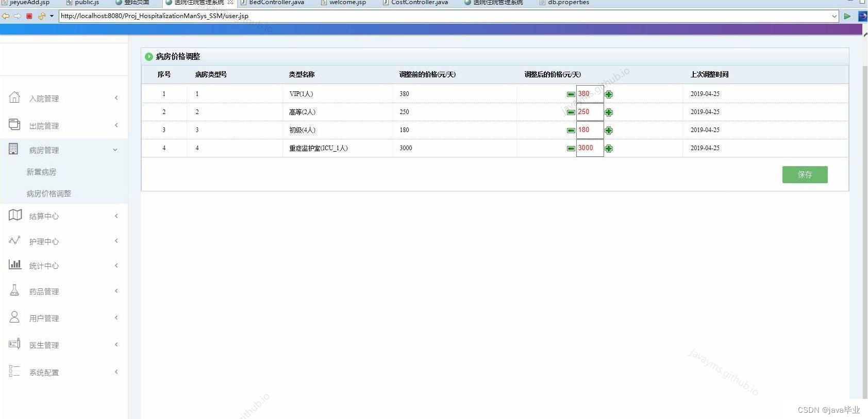Click the 用户管理 person icon
868x419 pixels.
[14, 317]
